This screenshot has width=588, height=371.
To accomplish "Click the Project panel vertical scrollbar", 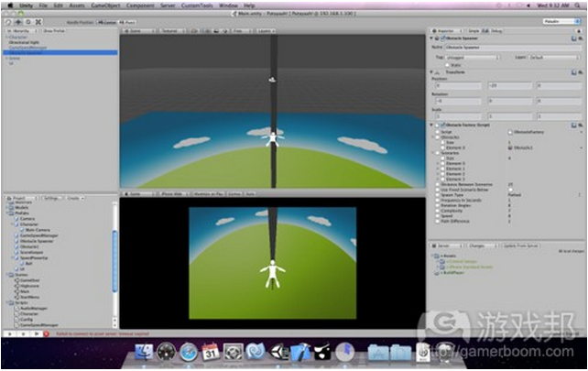I will point(114,261).
